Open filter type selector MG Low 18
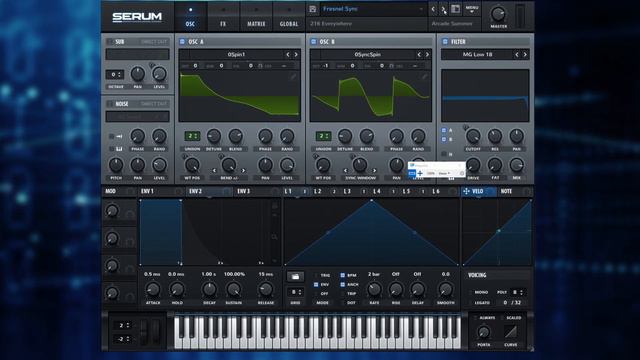The image size is (640, 360). click(477, 54)
